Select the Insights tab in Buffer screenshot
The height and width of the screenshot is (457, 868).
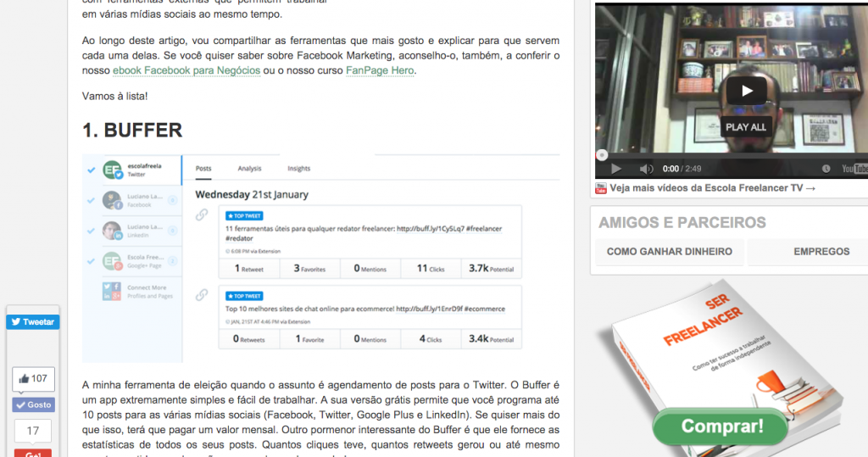pos(299,169)
